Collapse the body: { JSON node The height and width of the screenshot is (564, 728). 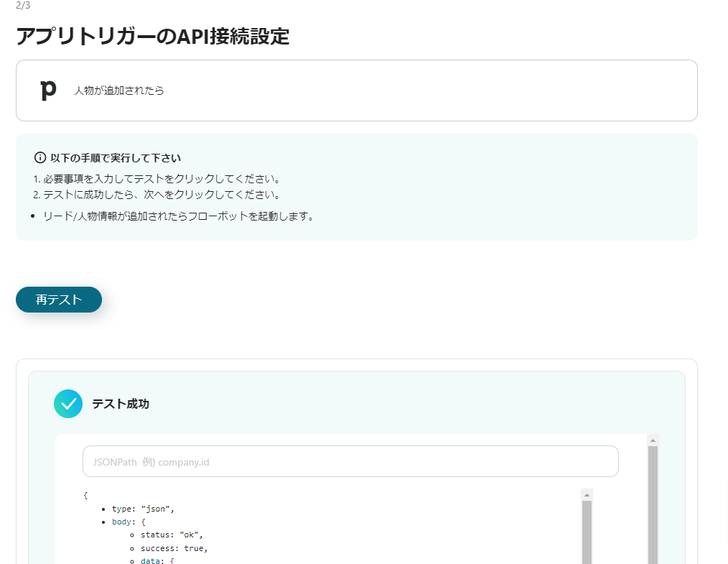129,522
